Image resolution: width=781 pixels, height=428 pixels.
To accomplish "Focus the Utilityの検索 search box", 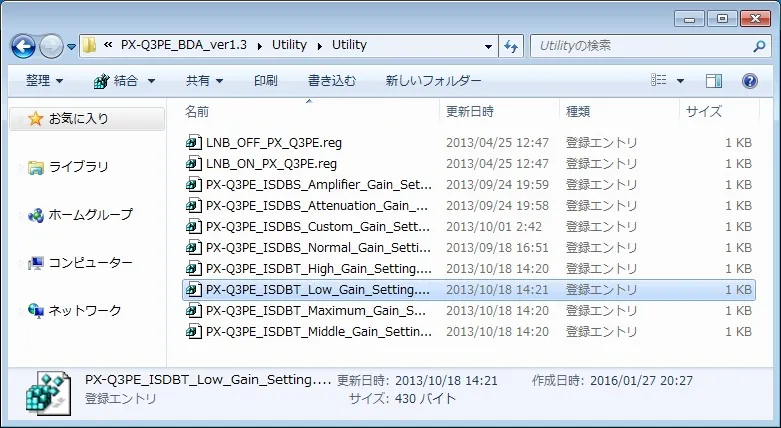I will (x=643, y=46).
